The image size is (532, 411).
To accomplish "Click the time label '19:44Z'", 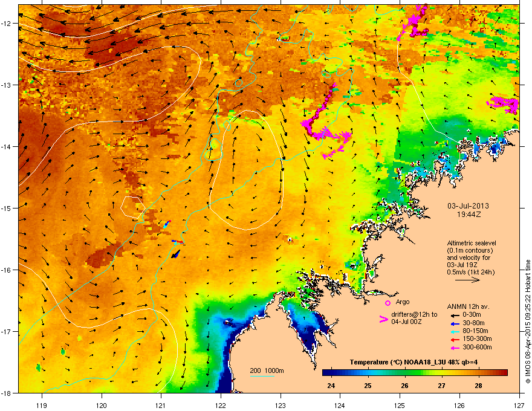I will (469, 215).
